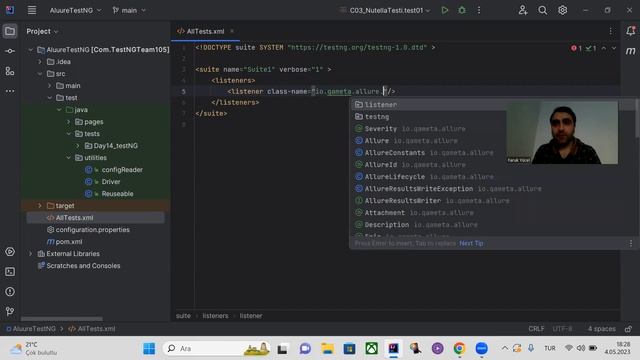The height and width of the screenshot is (360, 640).
Task: Open the Structure tool window
Action: pos(10,71)
